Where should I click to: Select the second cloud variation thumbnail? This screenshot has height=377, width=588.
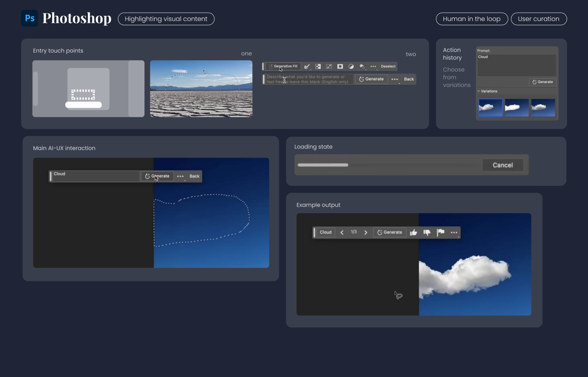pos(517,107)
